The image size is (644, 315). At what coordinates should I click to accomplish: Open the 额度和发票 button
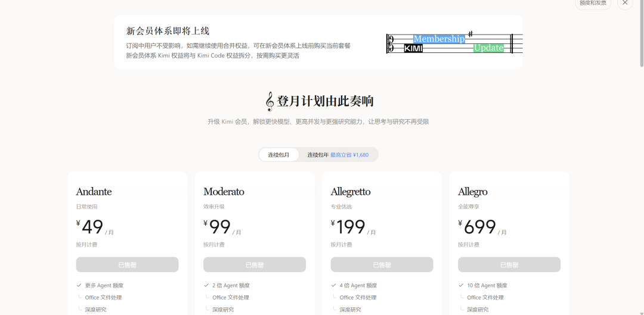[593, 2]
